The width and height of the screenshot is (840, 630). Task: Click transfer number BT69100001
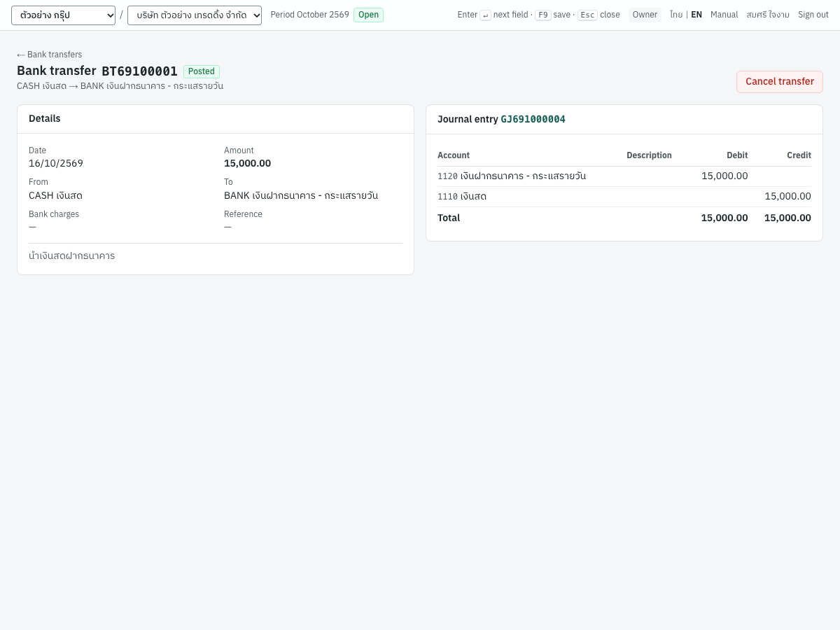click(x=140, y=71)
